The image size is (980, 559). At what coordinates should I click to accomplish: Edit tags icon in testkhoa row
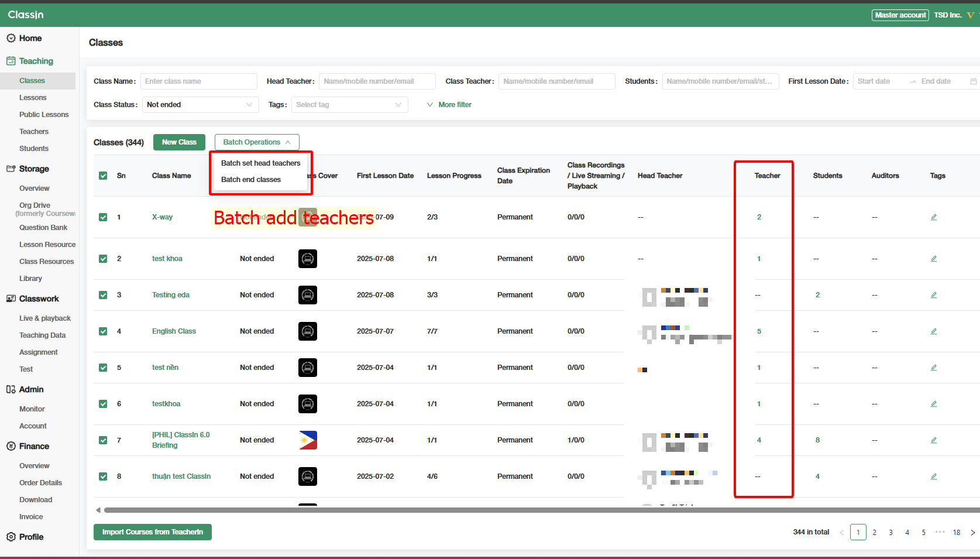[x=934, y=404]
